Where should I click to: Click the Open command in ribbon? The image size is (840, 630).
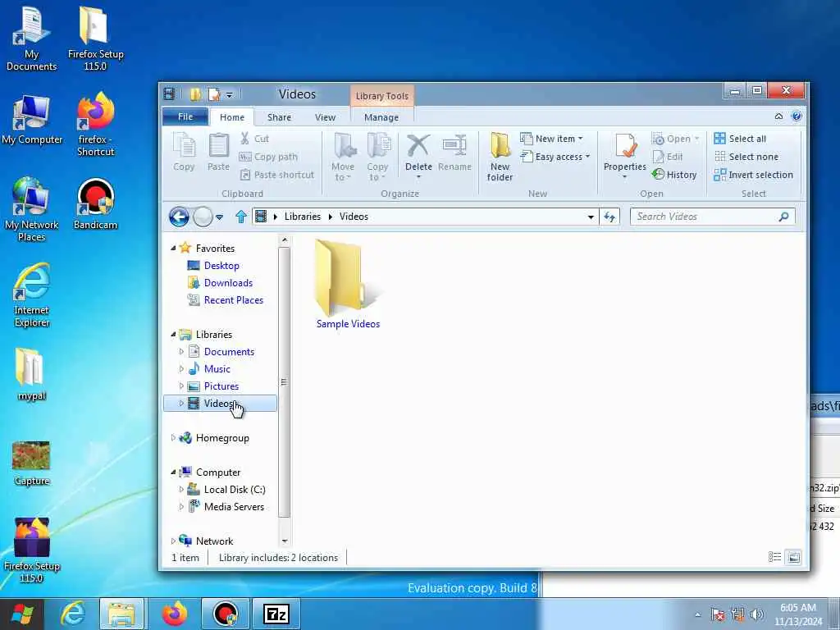(x=676, y=139)
